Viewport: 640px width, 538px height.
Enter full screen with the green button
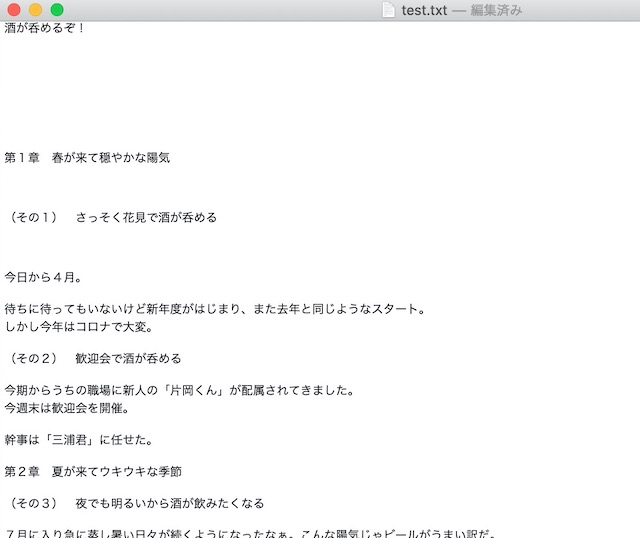[57, 10]
